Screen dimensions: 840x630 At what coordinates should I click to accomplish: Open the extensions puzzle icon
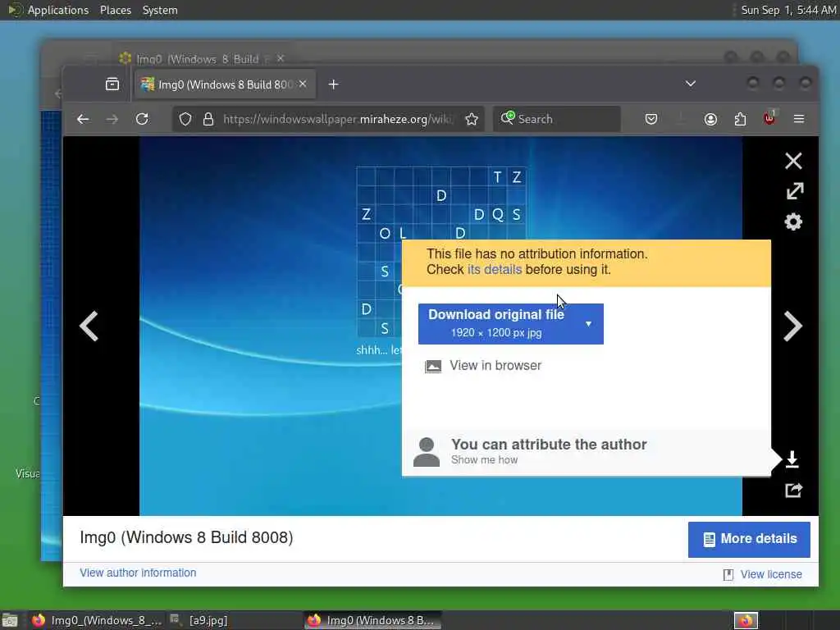pos(741,119)
